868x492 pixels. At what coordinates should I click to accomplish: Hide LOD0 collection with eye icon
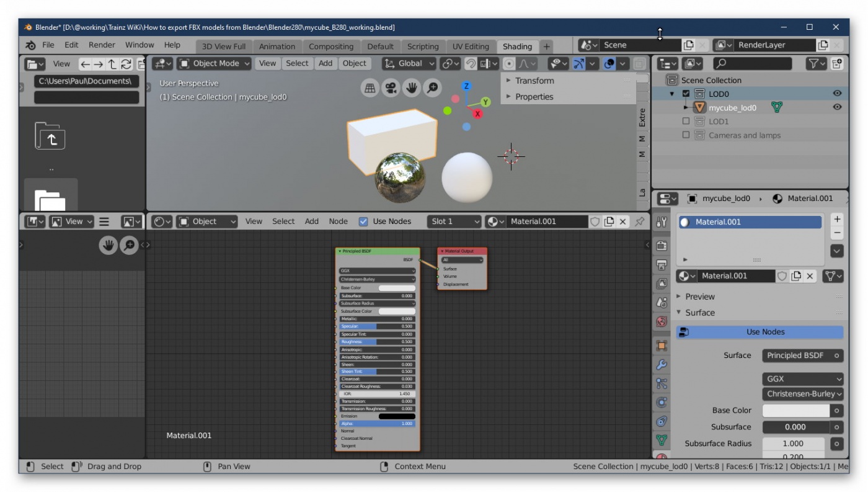coord(837,94)
